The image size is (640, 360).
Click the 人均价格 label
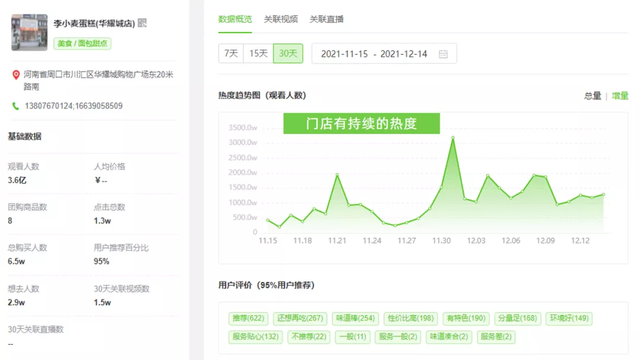point(109,167)
